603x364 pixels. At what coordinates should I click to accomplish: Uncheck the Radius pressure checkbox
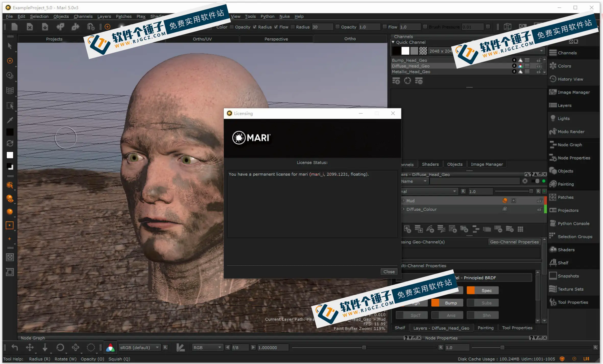[x=276, y=27]
